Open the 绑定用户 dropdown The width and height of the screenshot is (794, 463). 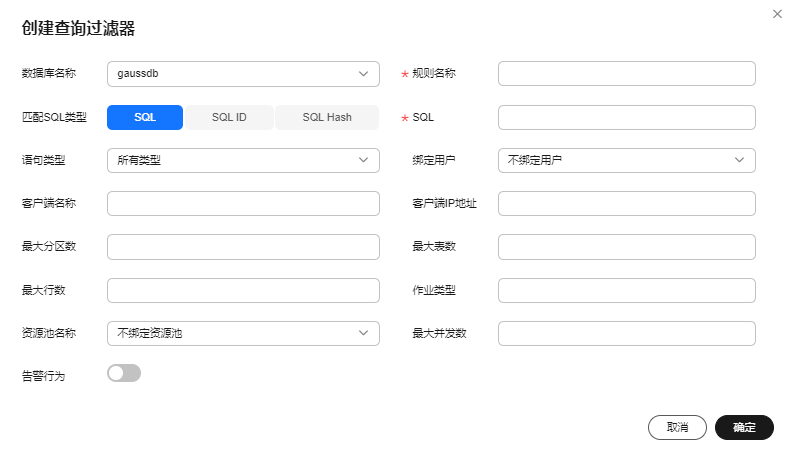pos(626,161)
